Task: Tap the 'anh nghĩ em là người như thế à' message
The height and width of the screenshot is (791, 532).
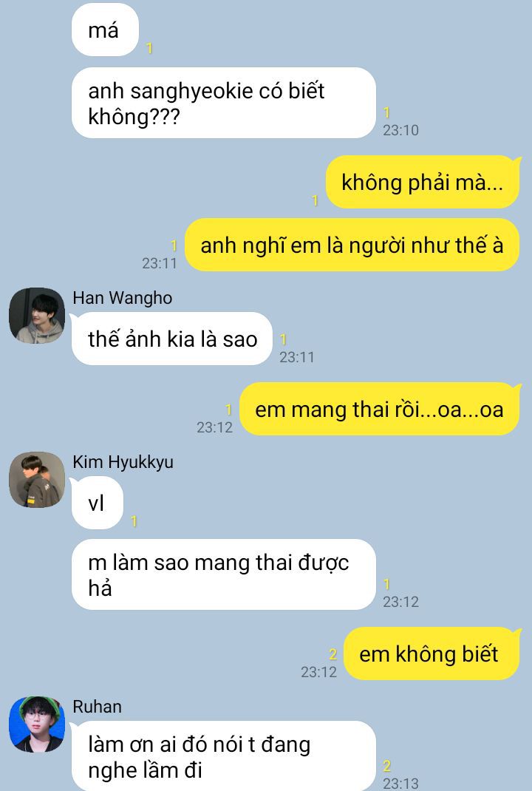Action: pyautogui.click(x=352, y=245)
